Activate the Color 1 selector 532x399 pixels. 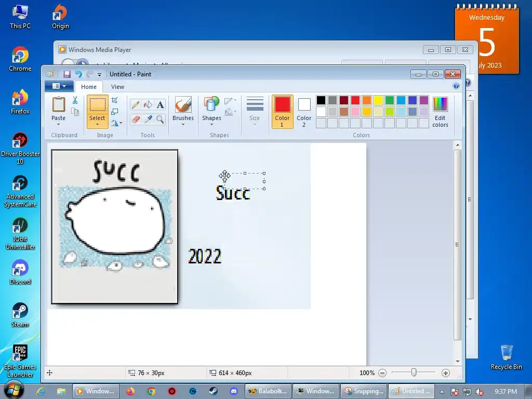(x=282, y=112)
